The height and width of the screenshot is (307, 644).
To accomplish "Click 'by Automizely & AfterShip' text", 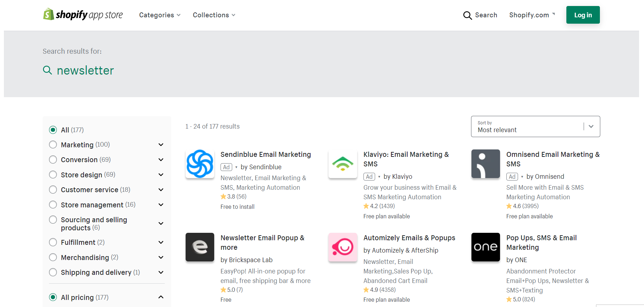I will tap(401, 250).
